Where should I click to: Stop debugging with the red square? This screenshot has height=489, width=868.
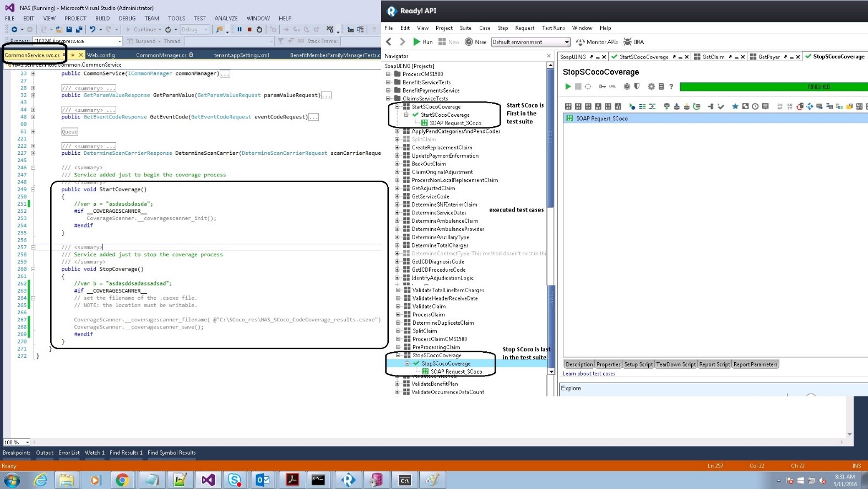pyautogui.click(x=249, y=30)
